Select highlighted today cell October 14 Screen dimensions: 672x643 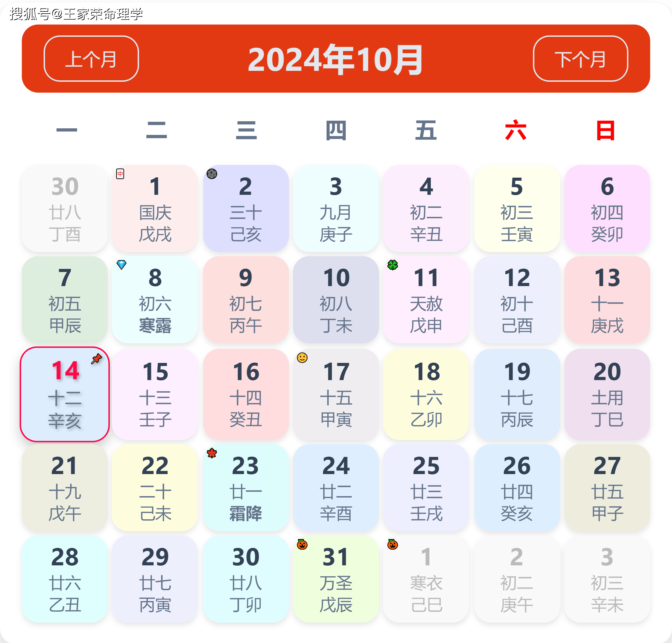point(65,394)
